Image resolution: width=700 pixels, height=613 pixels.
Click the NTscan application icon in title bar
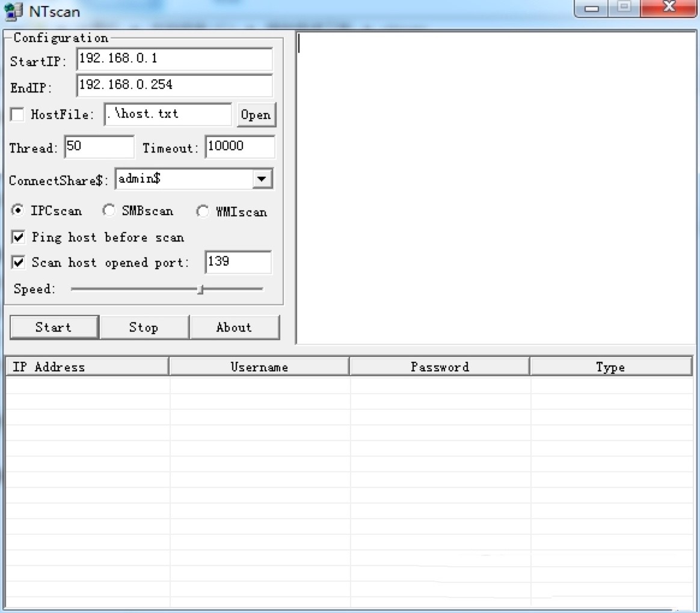click(x=10, y=11)
